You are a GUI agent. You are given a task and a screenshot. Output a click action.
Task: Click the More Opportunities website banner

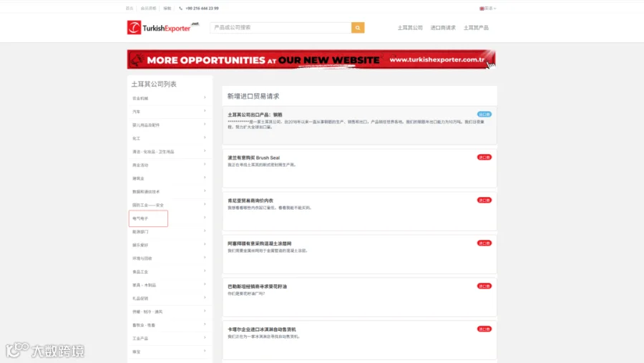[x=311, y=59]
